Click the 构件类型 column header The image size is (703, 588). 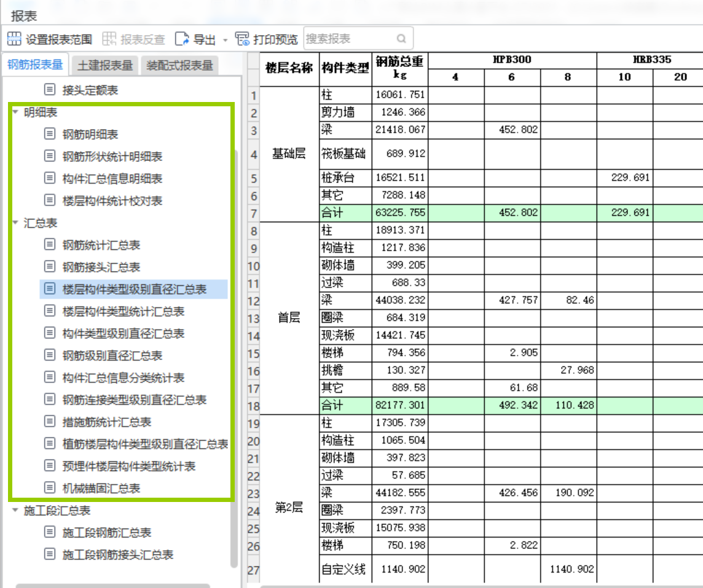click(345, 68)
